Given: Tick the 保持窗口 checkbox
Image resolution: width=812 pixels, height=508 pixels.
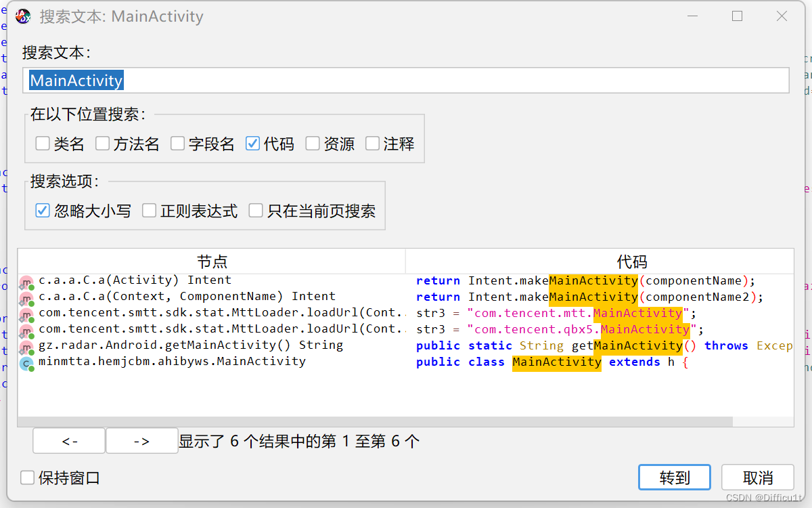Looking at the screenshot, I should (27, 478).
